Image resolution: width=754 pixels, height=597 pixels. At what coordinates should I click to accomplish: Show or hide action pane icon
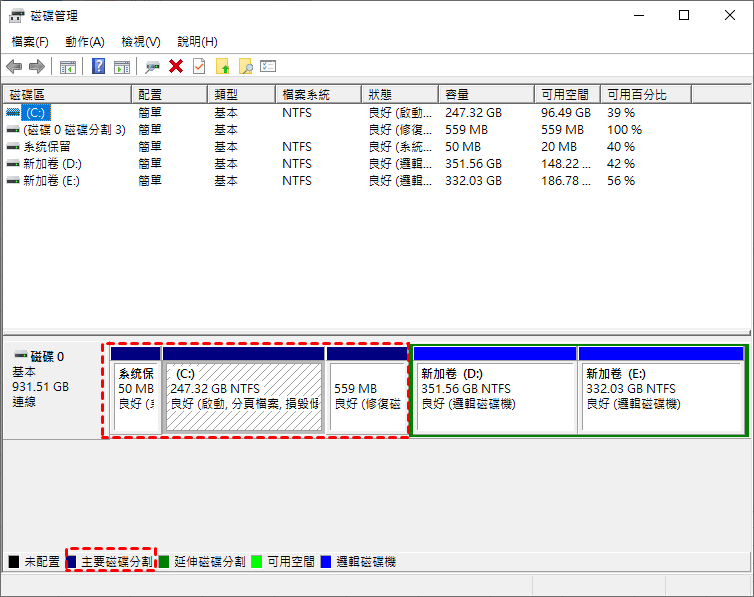122,67
